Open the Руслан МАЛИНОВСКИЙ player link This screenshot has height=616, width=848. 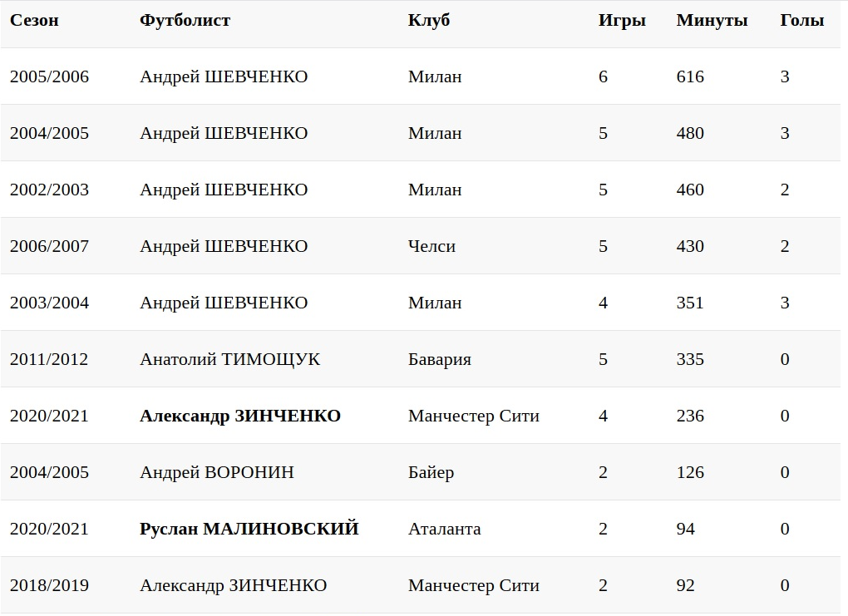pos(249,529)
